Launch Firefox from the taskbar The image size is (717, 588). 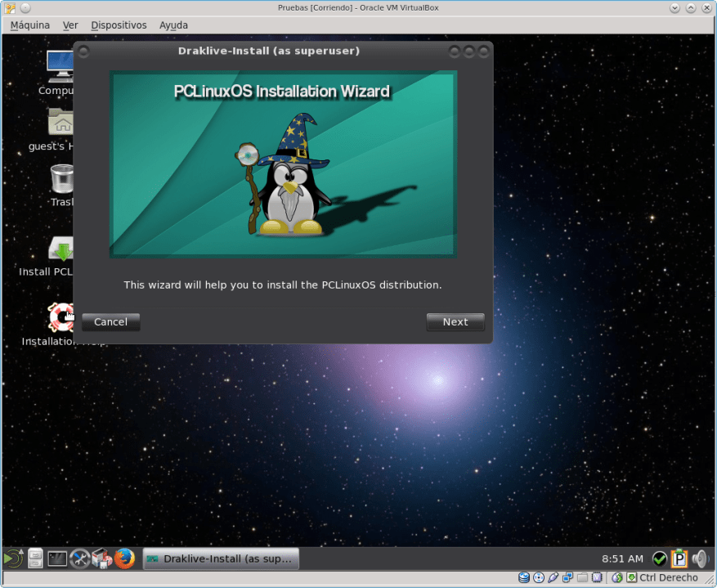point(124,559)
